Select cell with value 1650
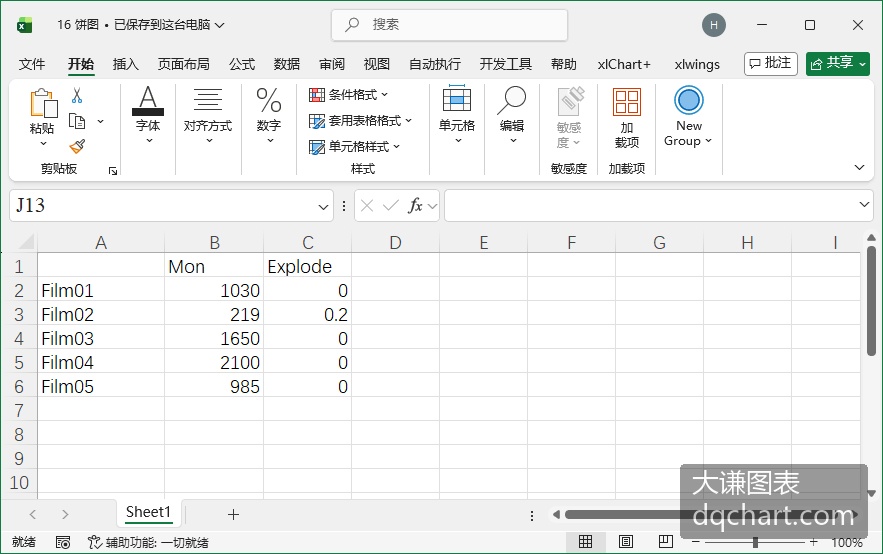The image size is (883, 554). click(x=214, y=338)
